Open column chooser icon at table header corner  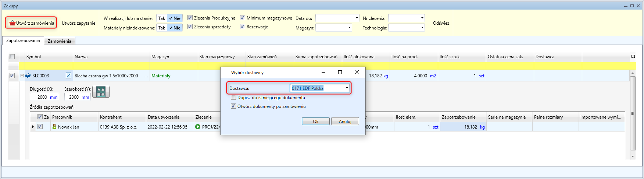[633, 57]
